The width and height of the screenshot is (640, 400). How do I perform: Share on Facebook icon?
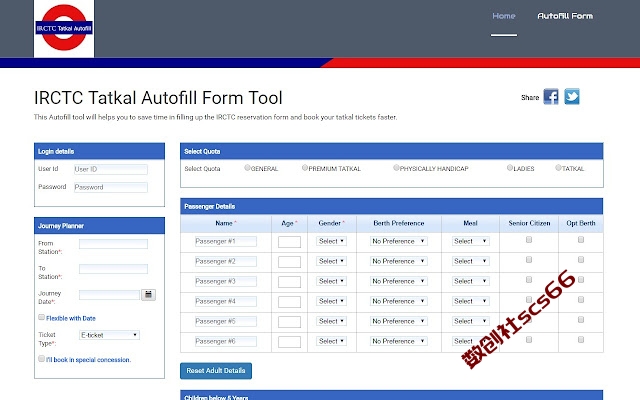(x=551, y=97)
